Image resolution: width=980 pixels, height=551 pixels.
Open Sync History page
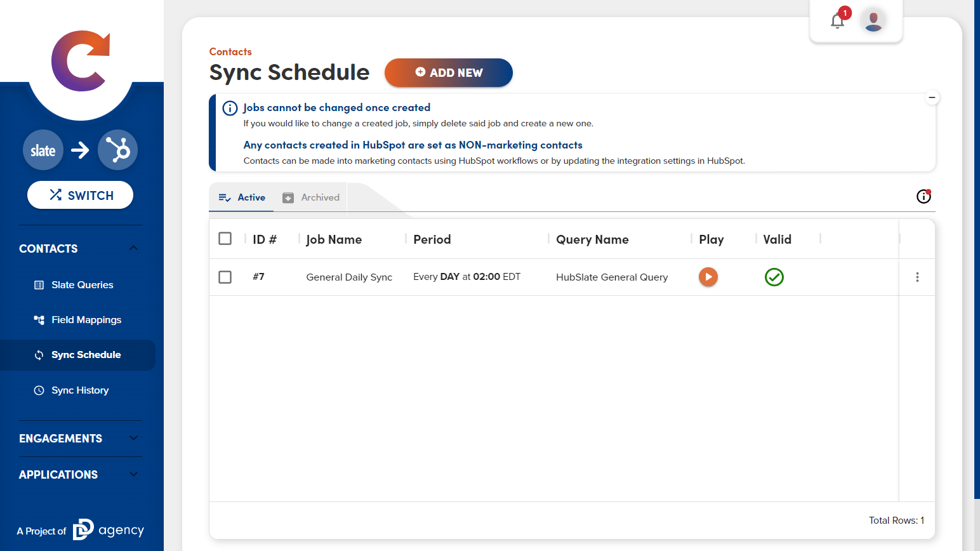(80, 390)
